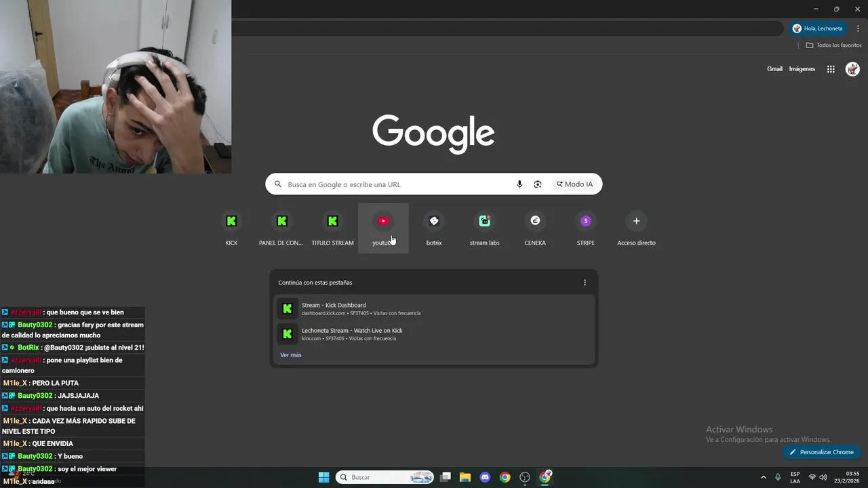The width and height of the screenshot is (868, 488).
Task: Open the botrix shortcut
Action: pyautogui.click(x=434, y=228)
